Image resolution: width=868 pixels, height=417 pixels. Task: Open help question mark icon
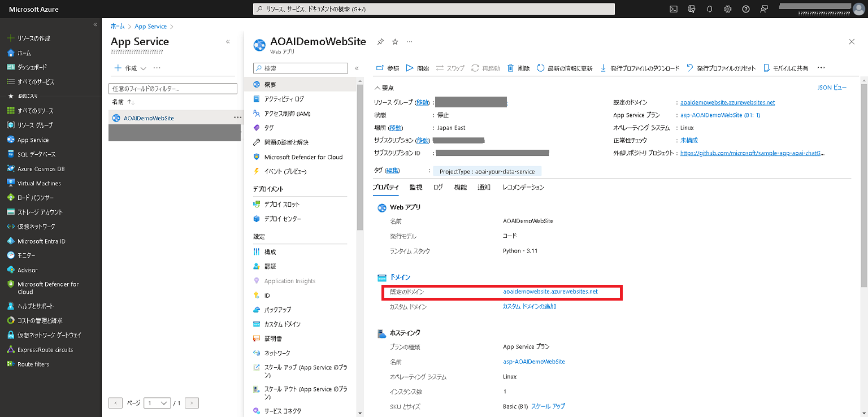tap(746, 9)
